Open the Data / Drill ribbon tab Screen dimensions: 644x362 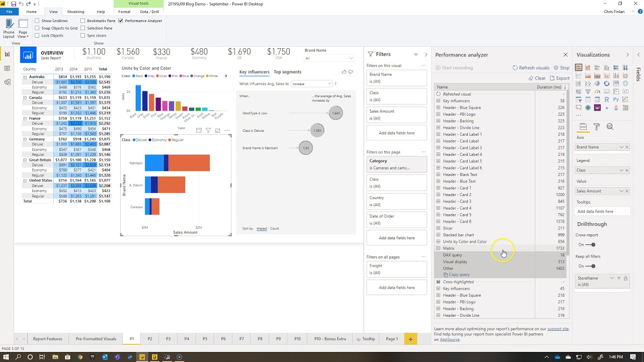point(149,12)
